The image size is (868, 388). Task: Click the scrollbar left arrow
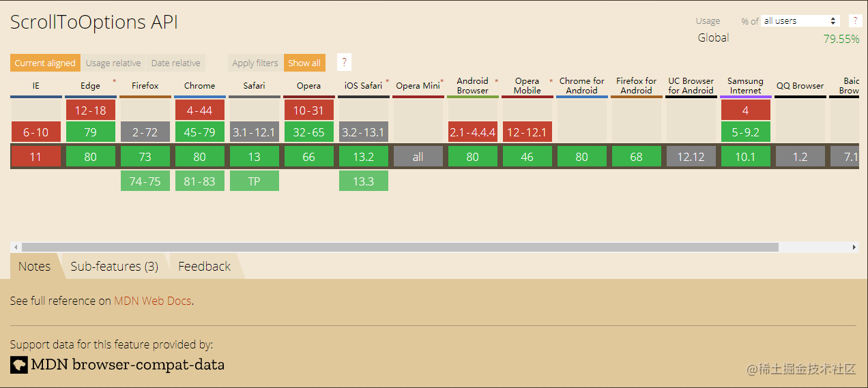(14, 247)
